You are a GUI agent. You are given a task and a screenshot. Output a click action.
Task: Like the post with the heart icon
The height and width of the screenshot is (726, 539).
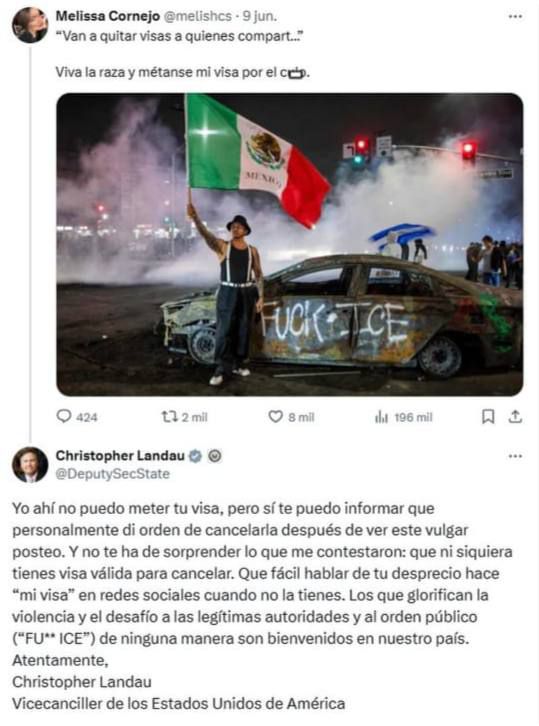pos(276,417)
